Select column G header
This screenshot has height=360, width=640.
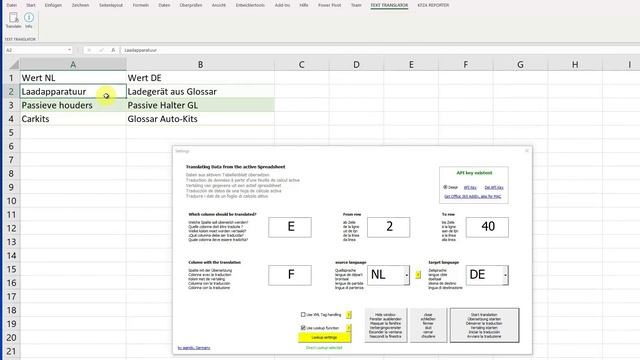tap(520, 64)
